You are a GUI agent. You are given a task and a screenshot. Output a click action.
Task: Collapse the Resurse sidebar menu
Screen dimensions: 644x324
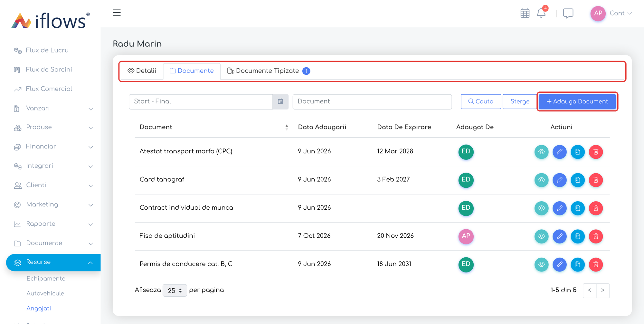coord(53,262)
